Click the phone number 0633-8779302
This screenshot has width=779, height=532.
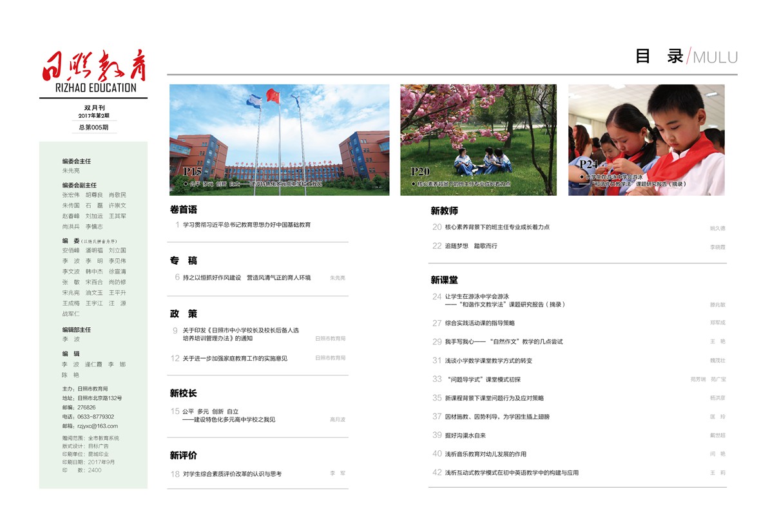click(x=96, y=417)
